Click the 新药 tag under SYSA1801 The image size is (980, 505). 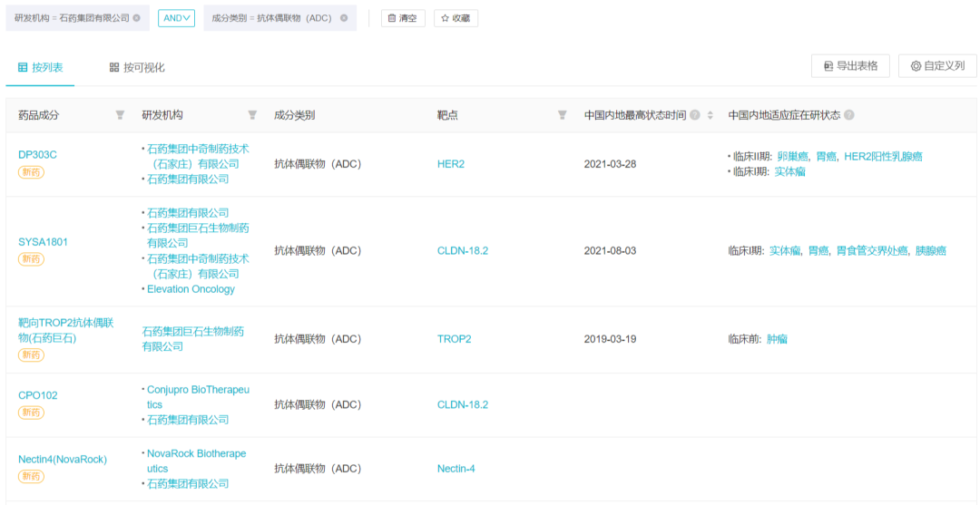[31, 259]
